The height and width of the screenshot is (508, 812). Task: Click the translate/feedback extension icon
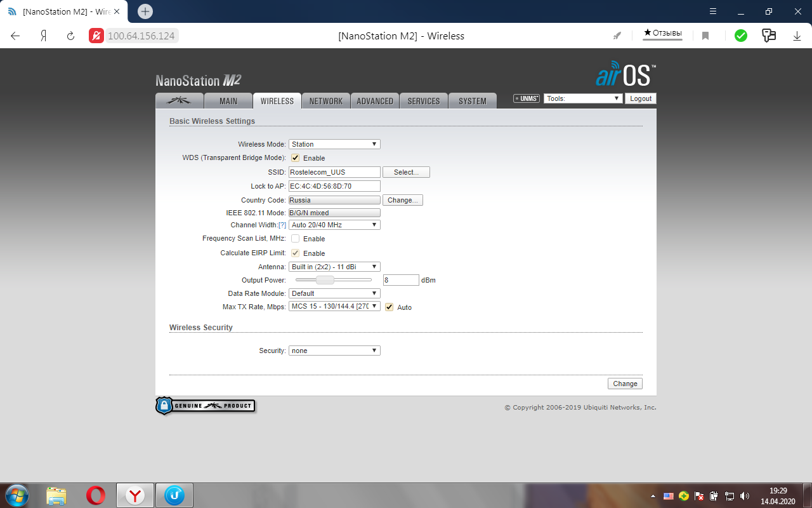(x=769, y=36)
